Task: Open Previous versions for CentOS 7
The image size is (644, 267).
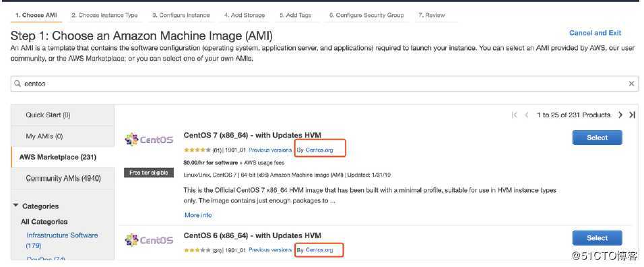Action: point(270,150)
